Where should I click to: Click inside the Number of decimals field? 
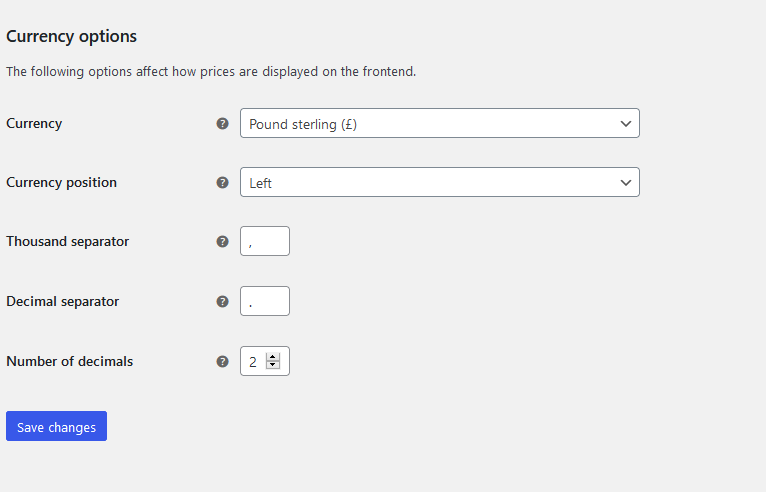pos(253,361)
